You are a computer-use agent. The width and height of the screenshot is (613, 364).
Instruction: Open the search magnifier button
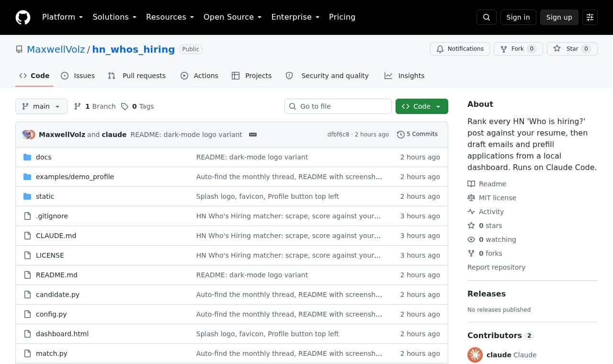point(487,17)
